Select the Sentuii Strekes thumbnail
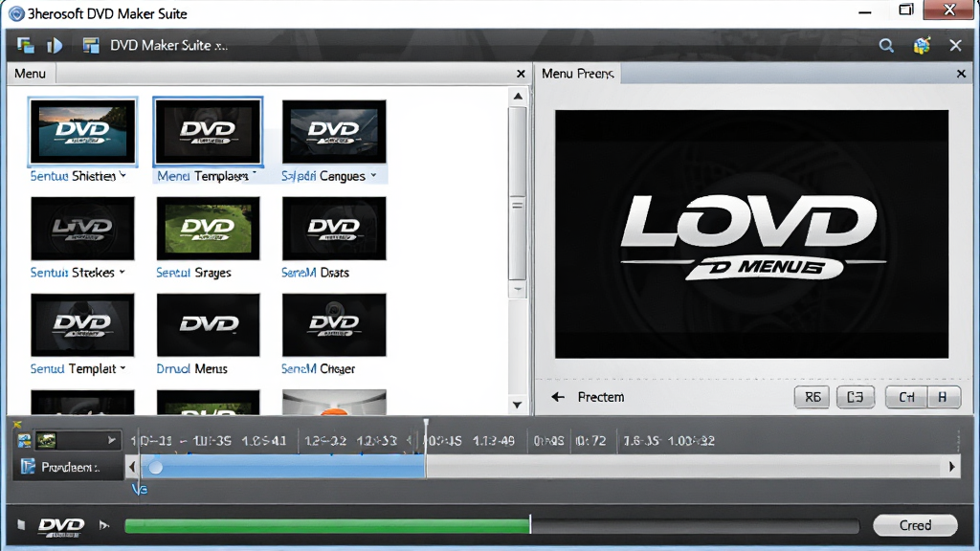The width and height of the screenshot is (980, 551). pos(82,228)
